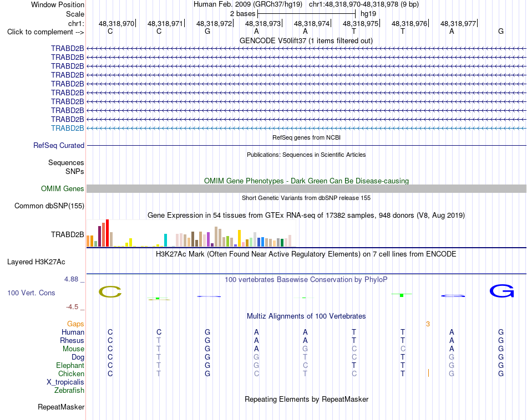Click the '100 Vert. Cons' track label

coord(31,293)
